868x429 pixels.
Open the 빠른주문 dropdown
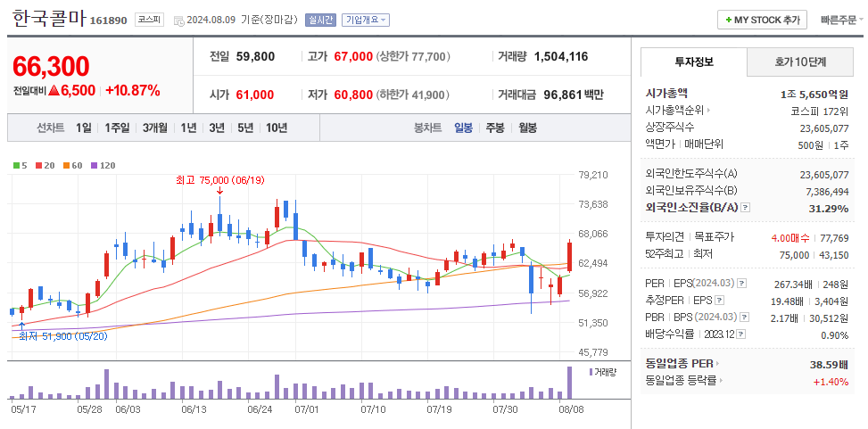pos(842,20)
